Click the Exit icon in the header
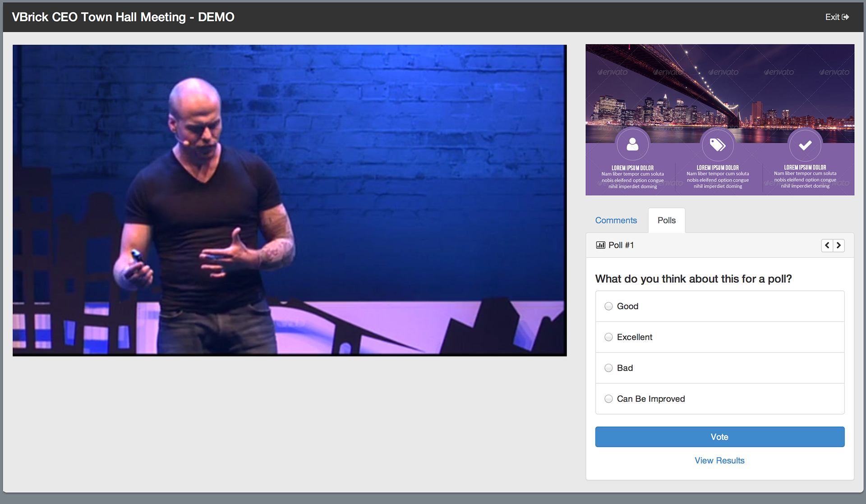 845,17
